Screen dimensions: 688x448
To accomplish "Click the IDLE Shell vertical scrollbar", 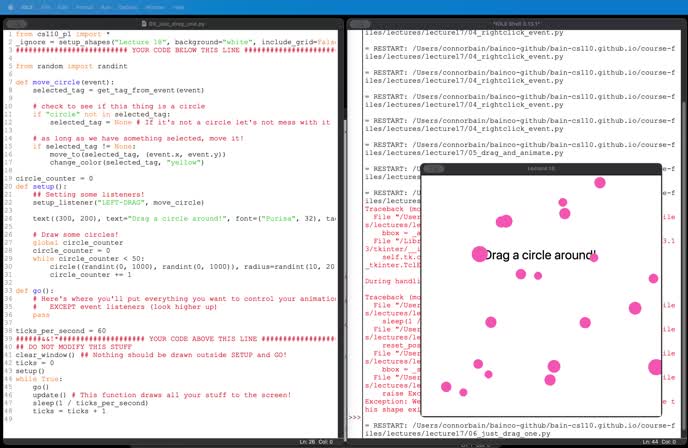I will click(684, 233).
